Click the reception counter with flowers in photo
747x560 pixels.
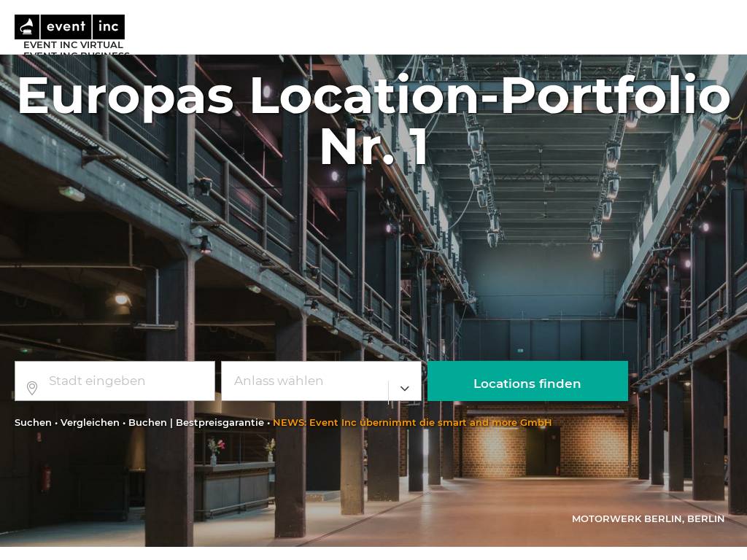[234, 488]
